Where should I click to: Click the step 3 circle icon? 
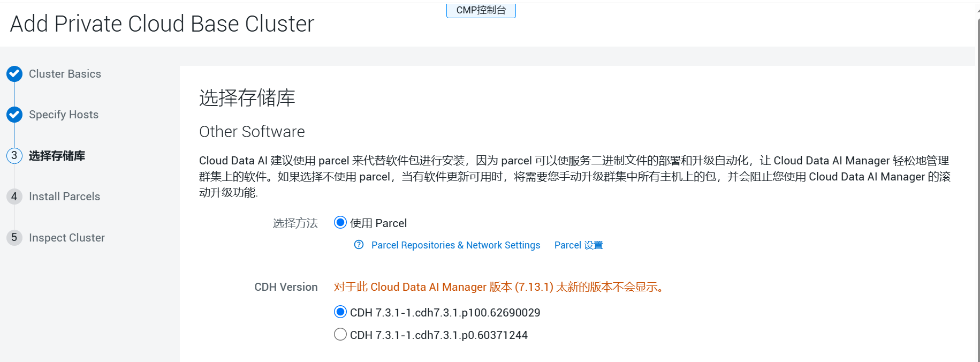click(x=14, y=156)
